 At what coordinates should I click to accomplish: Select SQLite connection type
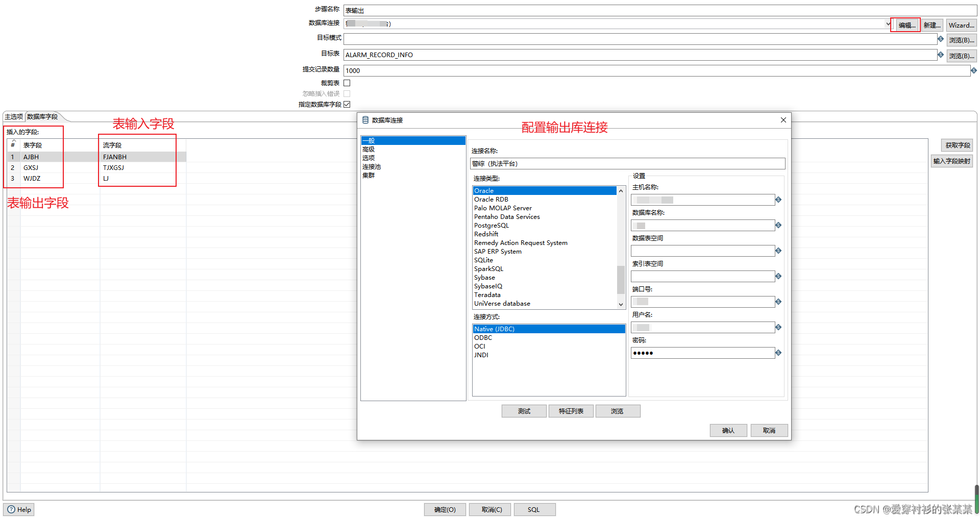point(545,260)
